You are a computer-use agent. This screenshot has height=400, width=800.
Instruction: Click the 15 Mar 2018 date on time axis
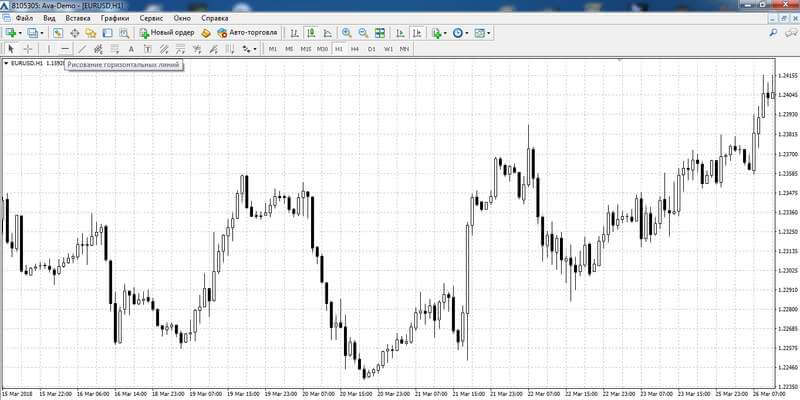(x=17, y=394)
